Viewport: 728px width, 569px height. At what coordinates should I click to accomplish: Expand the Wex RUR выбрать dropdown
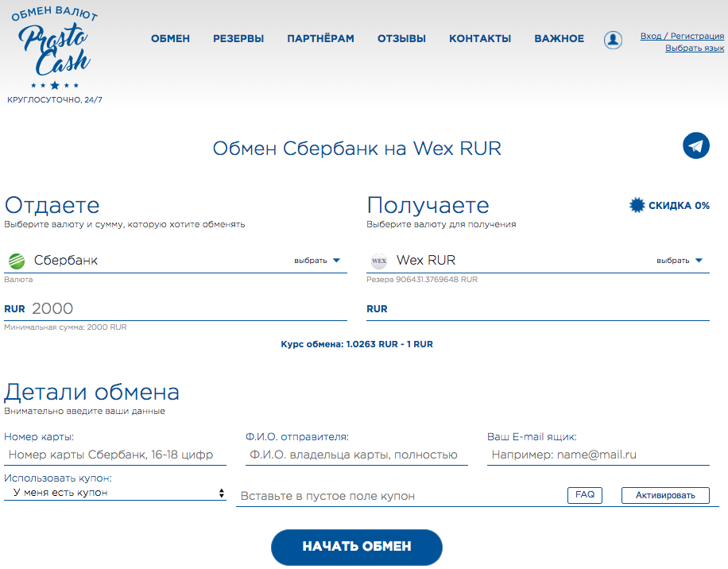click(680, 261)
